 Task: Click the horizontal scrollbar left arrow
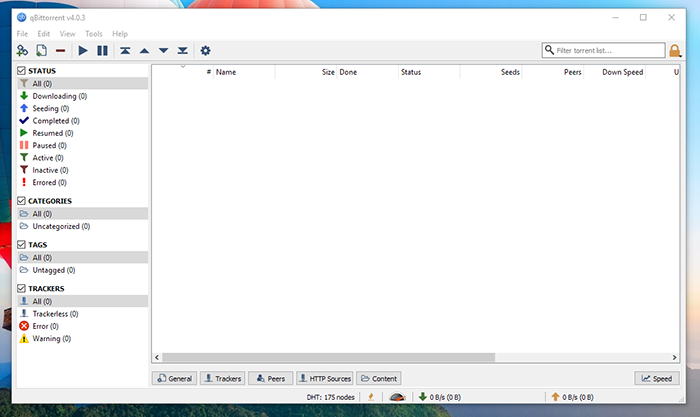pyautogui.click(x=157, y=357)
